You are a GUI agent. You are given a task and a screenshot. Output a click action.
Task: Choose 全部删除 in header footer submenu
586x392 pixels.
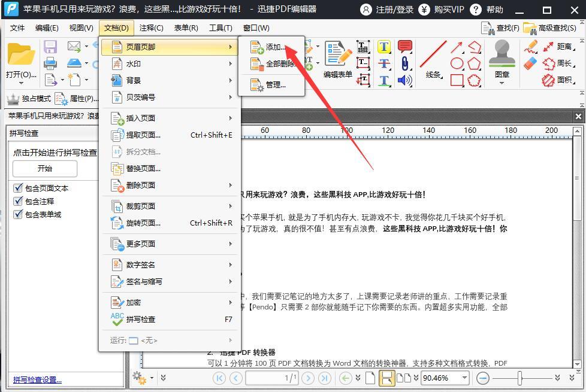(271, 64)
